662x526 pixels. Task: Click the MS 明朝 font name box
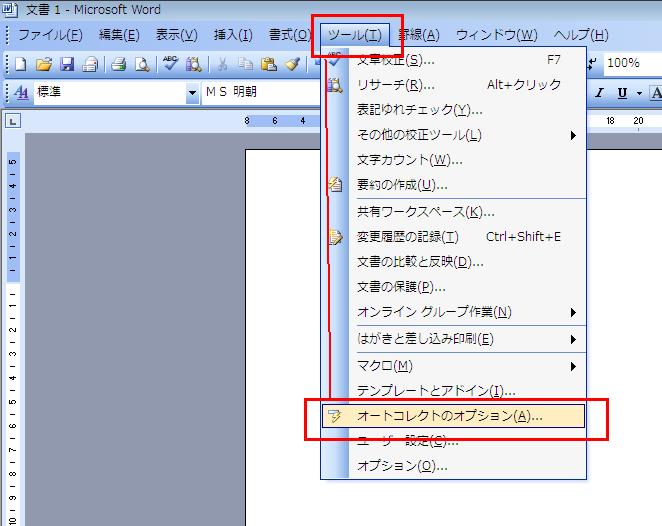coord(261,92)
